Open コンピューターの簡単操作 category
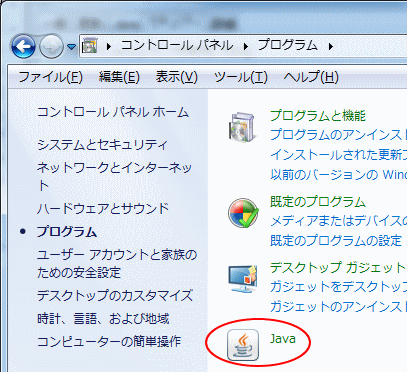This screenshot has height=372, width=407. tap(109, 342)
